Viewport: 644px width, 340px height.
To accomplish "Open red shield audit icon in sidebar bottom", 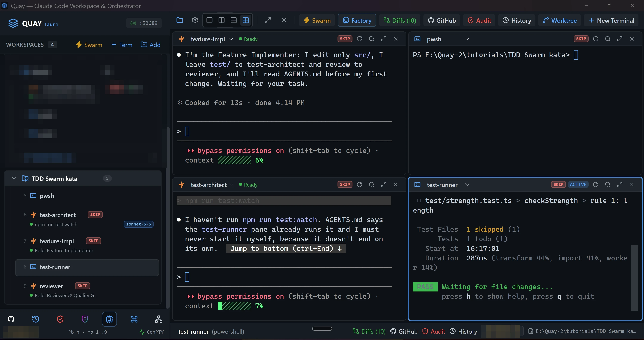I will 60,319.
